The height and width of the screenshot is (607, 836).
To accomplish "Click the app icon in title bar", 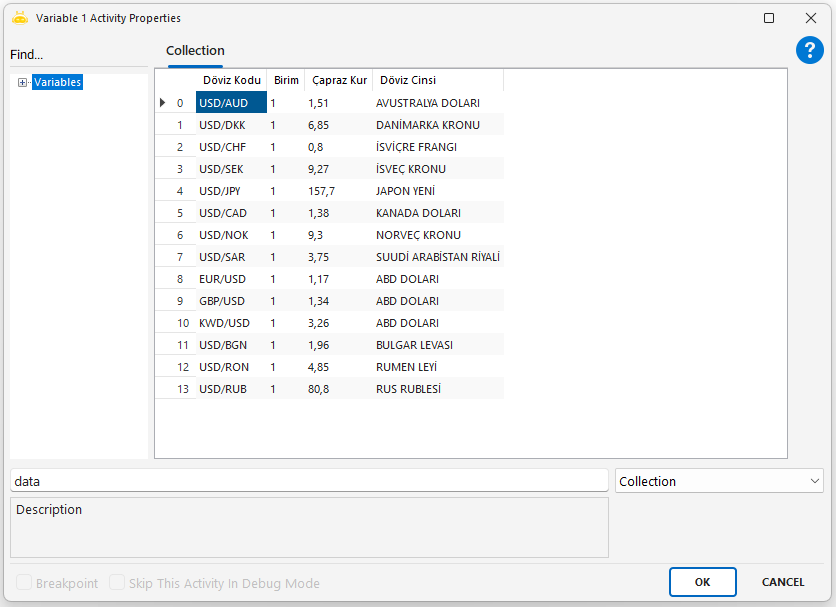I will 19,18.
